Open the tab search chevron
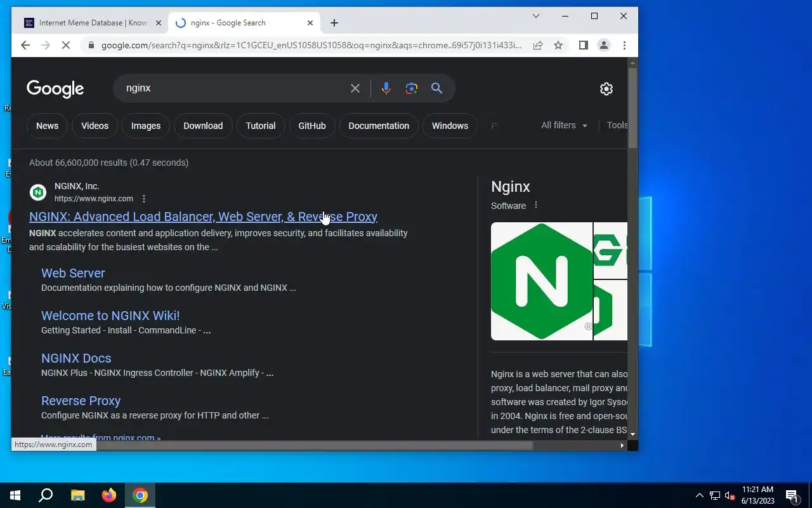The height and width of the screenshot is (508, 812). (x=535, y=16)
